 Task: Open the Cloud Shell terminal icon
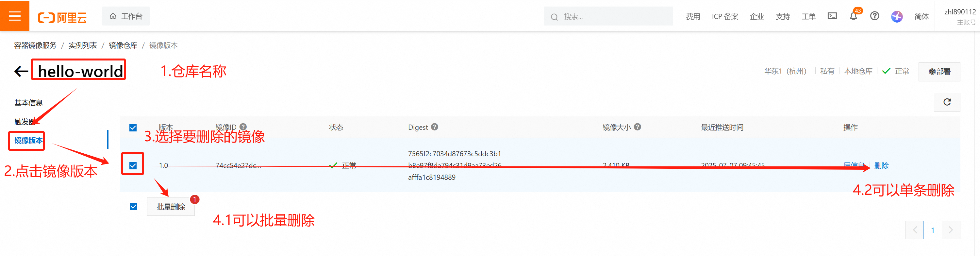click(832, 16)
